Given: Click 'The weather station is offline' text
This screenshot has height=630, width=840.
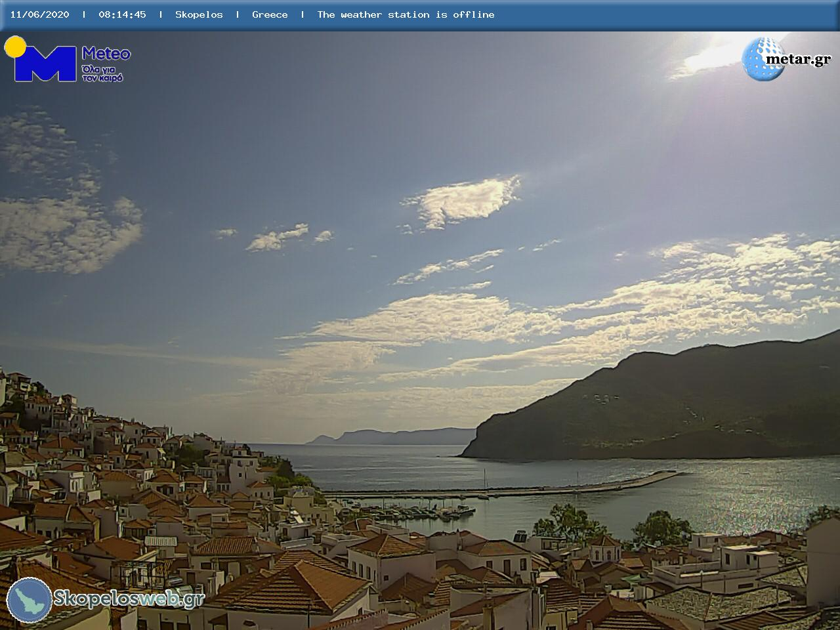Looking at the screenshot, I should [x=406, y=14].
